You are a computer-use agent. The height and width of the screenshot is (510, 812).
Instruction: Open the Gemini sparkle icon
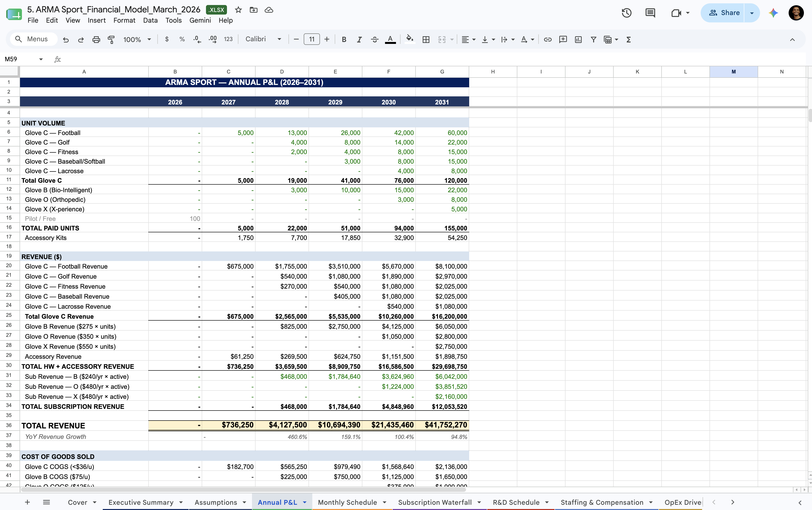tap(773, 13)
